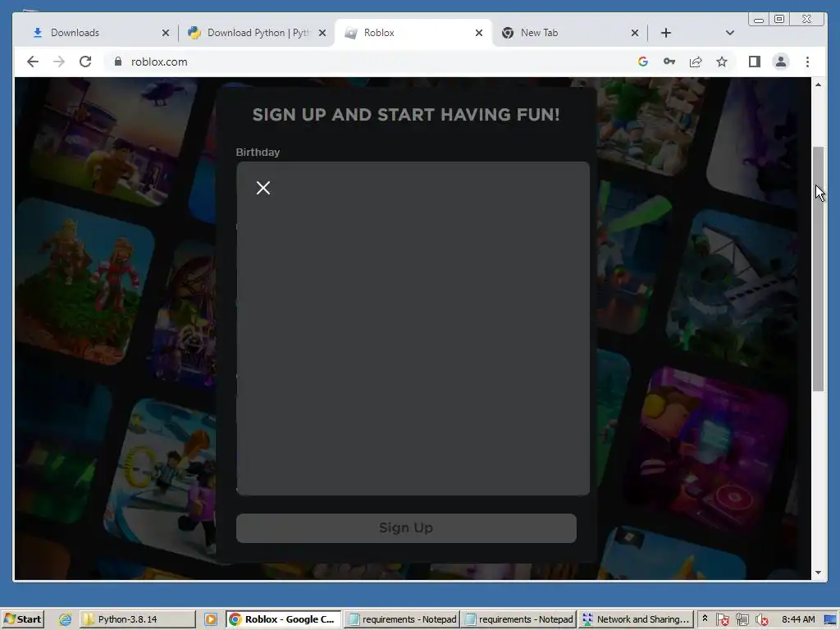The width and height of the screenshot is (840, 630).
Task: Click the network tray icon
Action: tap(742, 619)
